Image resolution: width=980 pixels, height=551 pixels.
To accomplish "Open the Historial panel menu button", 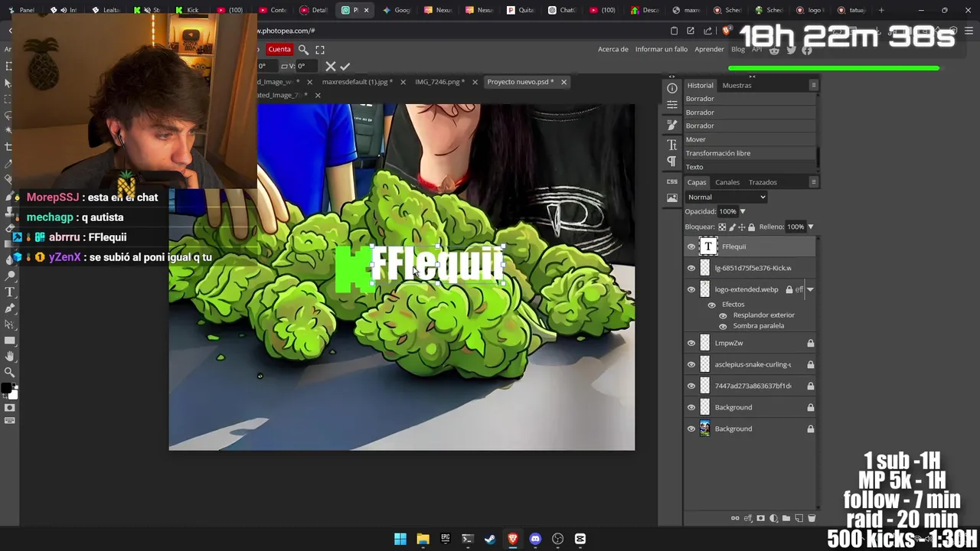I will [x=813, y=85].
